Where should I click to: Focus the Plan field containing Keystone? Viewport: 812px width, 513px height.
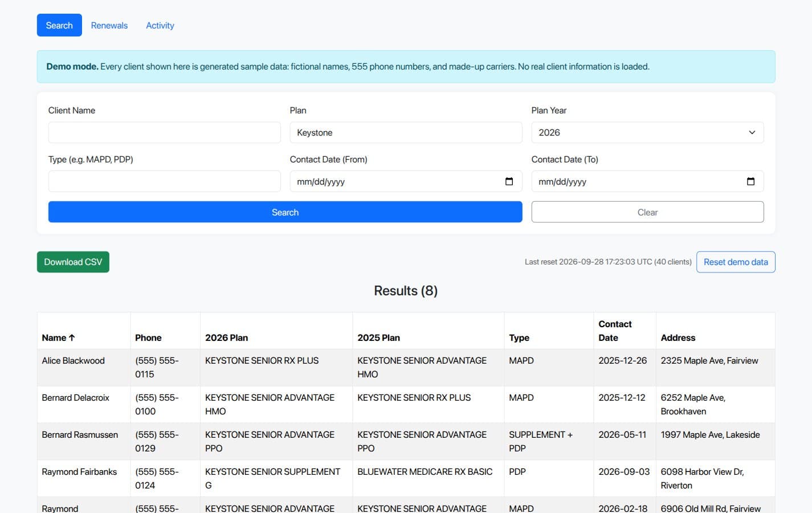[406, 132]
